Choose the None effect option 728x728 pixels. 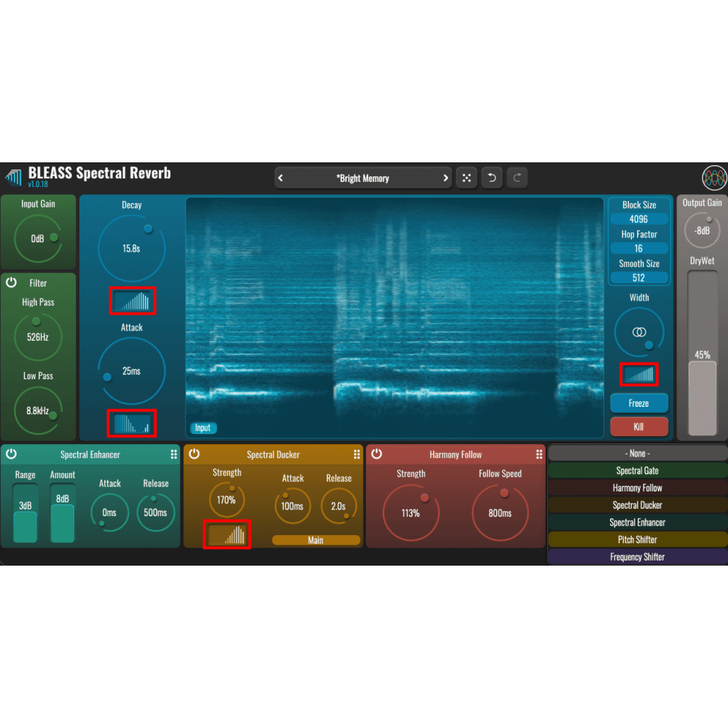coord(638,453)
